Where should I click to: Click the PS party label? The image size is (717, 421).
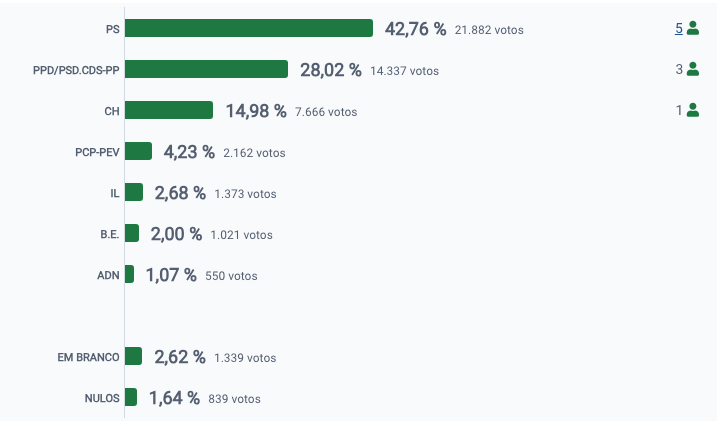pyautogui.click(x=112, y=30)
